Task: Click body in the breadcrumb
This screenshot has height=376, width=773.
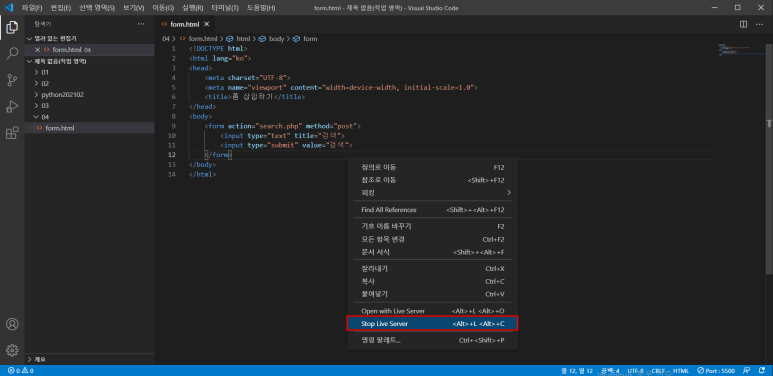Action: coord(276,39)
